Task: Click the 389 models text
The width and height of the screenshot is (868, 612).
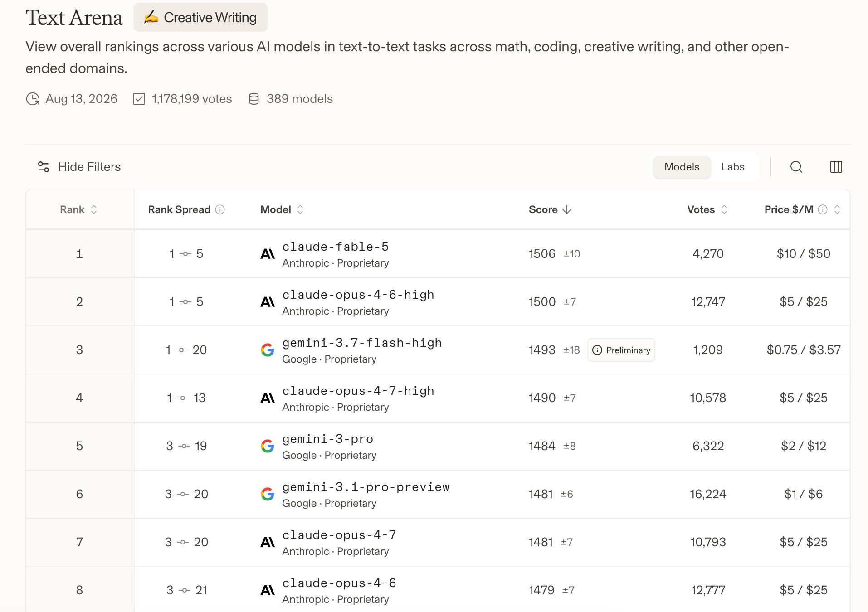Action: [x=300, y=99]
